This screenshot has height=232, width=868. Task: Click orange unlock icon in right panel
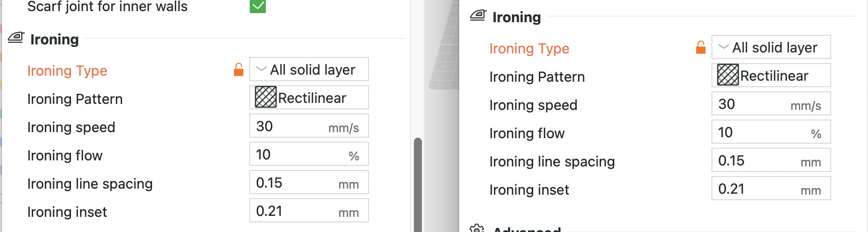coord(701,47)
